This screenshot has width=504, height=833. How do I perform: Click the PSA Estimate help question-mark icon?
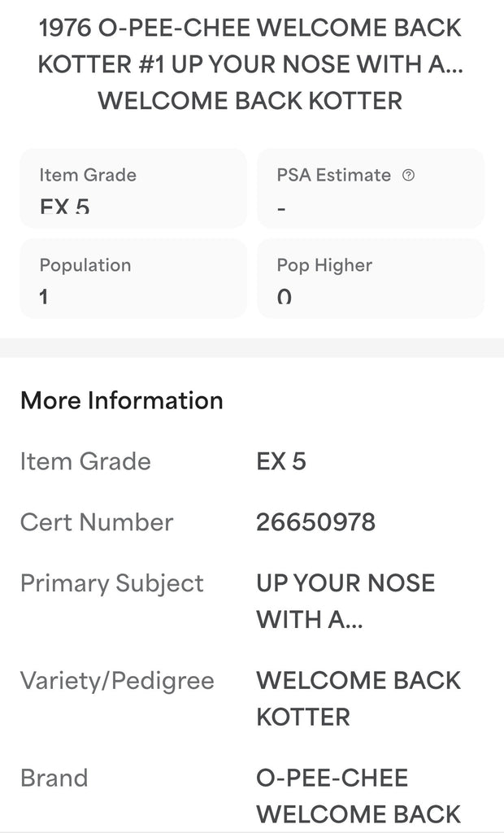[x=409, y=175]
